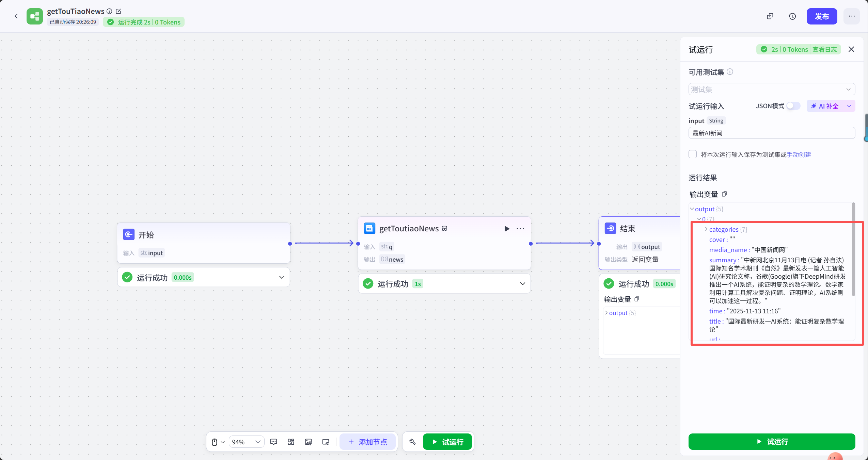The width and height of the screenshot is (868, 460).
Task: Click the 发布 publish button
Action: tap(821, 16)
